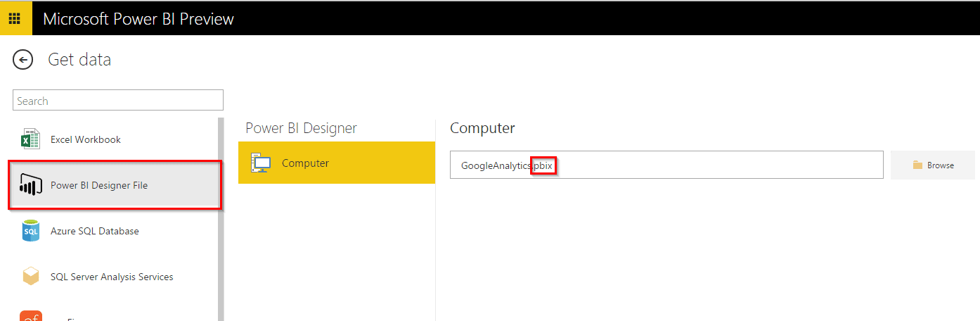Select Power BI Designer File label
Viewport: 980px width, 321px height.
point(99,186)
